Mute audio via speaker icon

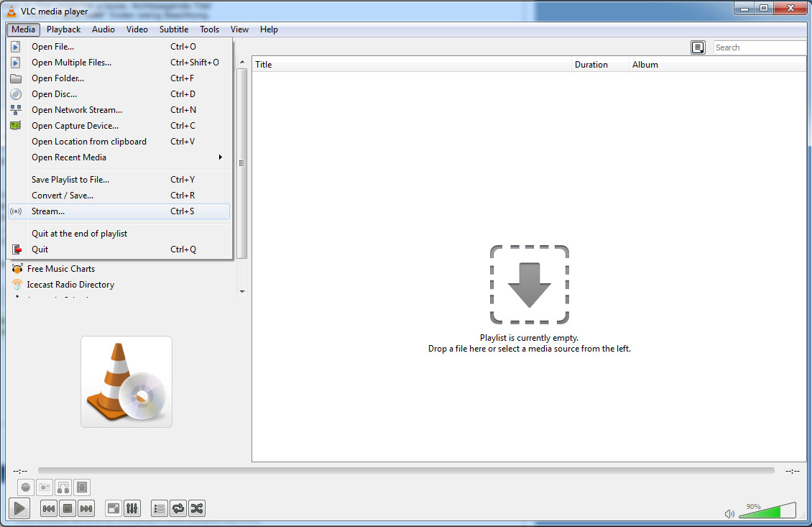pyautogui.click(x=729, y=513)
